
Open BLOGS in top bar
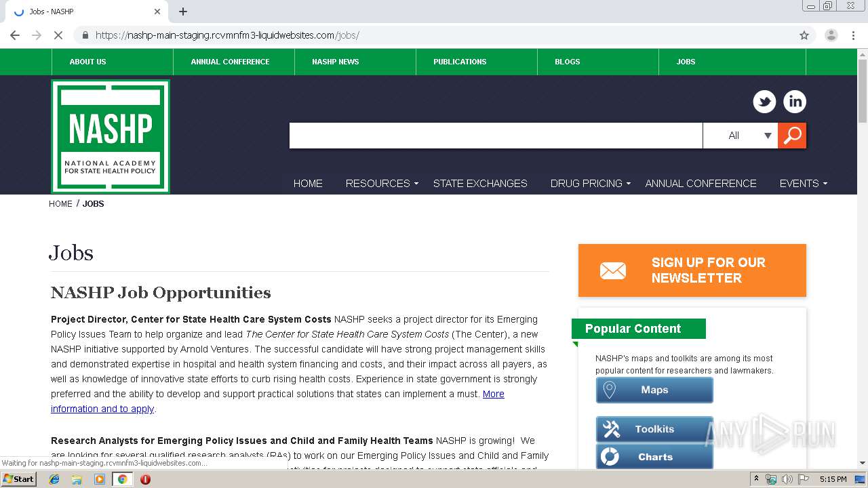568,62
